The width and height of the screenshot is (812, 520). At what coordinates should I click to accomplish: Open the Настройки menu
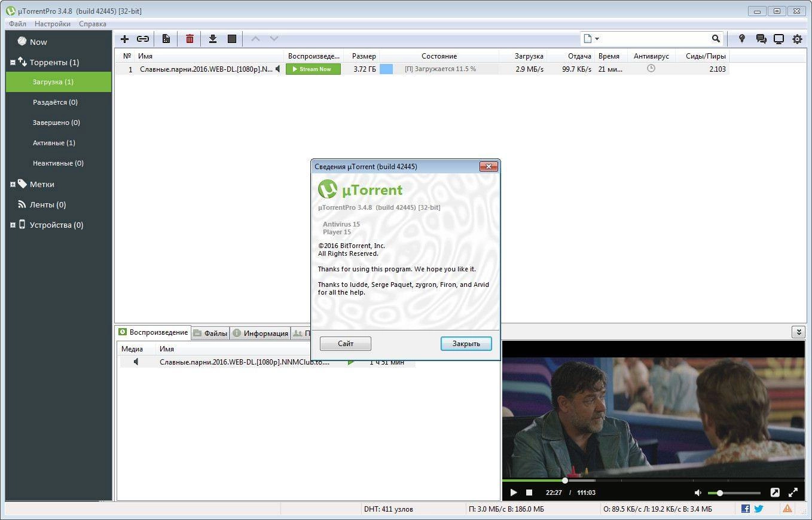(53, 24)
